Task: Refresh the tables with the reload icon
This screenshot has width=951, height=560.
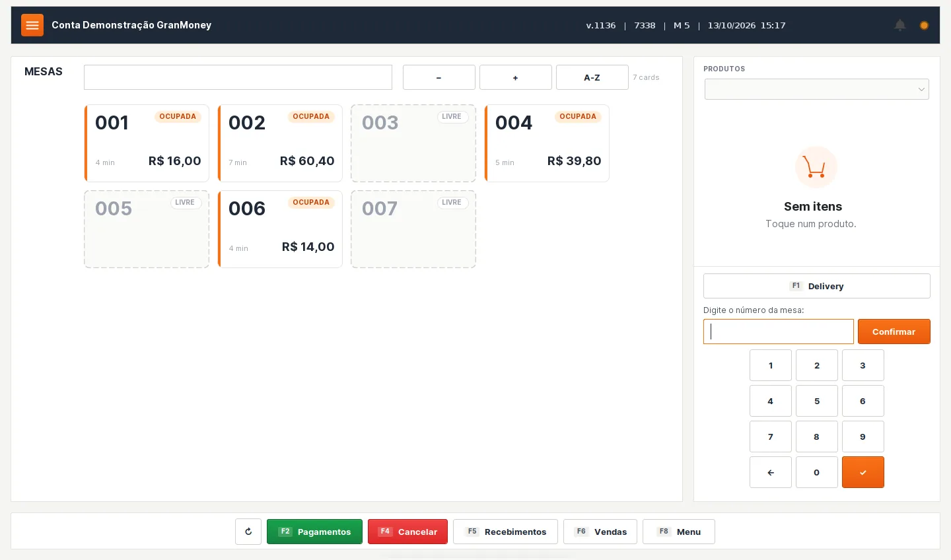Action: [248, 532]
